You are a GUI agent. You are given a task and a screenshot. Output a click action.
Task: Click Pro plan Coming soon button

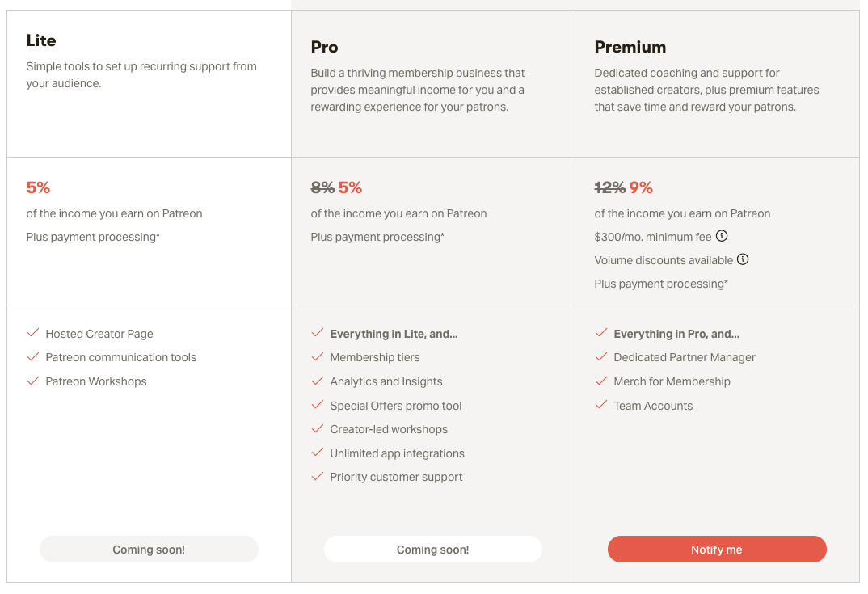[x=432, y=550]
